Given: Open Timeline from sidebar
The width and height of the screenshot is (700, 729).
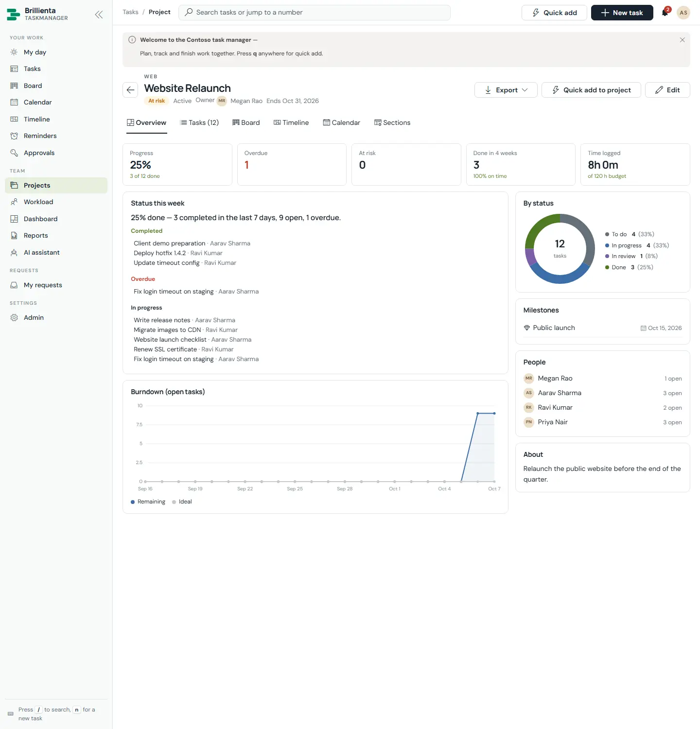Looking at the screenshot, I should pos(56,119).
